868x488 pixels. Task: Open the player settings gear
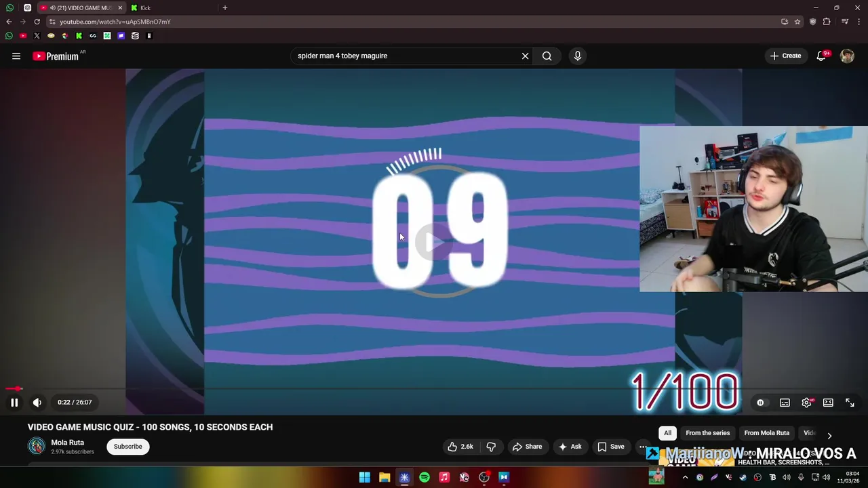click(806, 403)
